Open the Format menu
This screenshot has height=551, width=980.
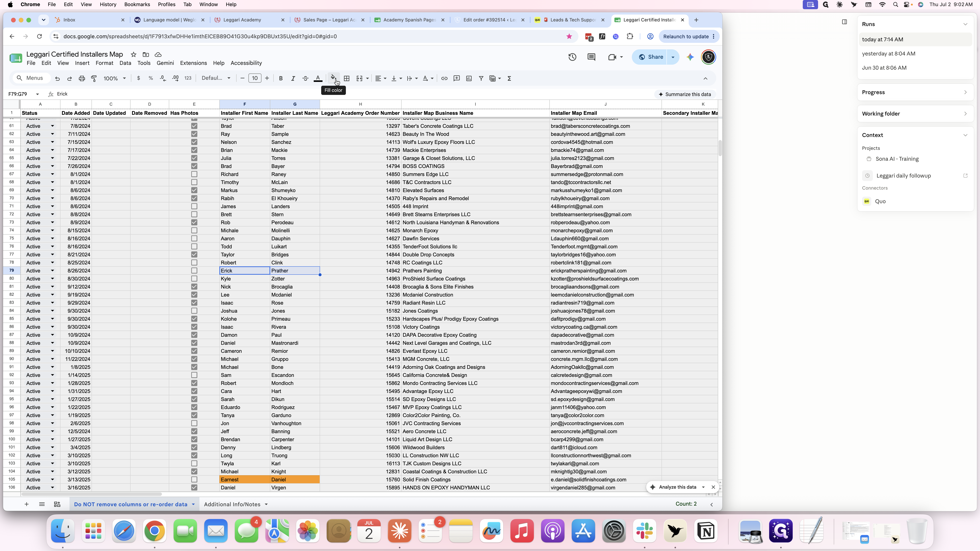104,63
